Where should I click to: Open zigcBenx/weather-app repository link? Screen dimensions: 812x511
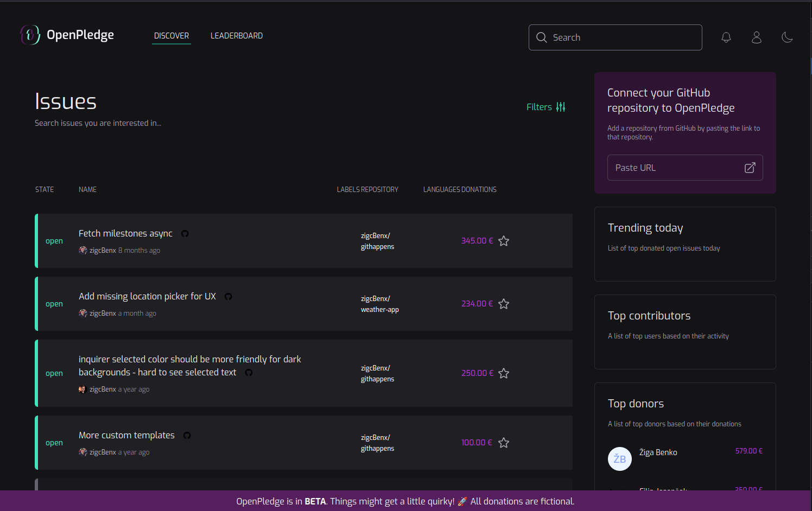click(x=379, y=304)
